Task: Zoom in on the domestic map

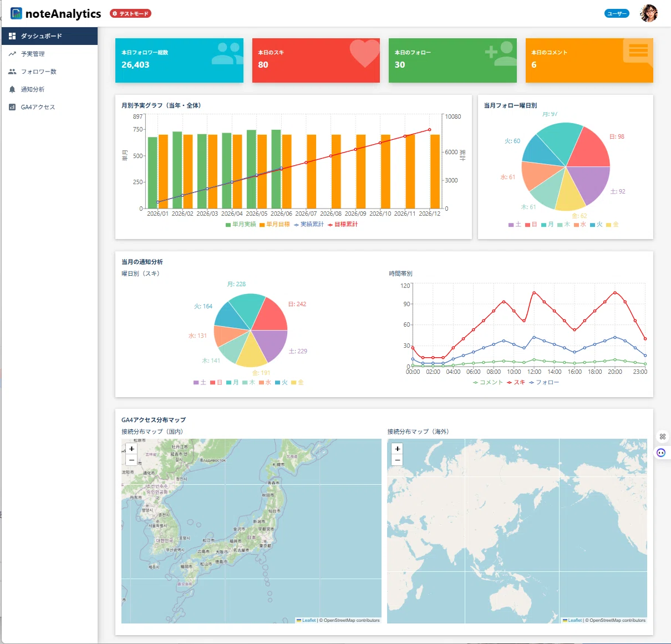Action: coord(131,449)
